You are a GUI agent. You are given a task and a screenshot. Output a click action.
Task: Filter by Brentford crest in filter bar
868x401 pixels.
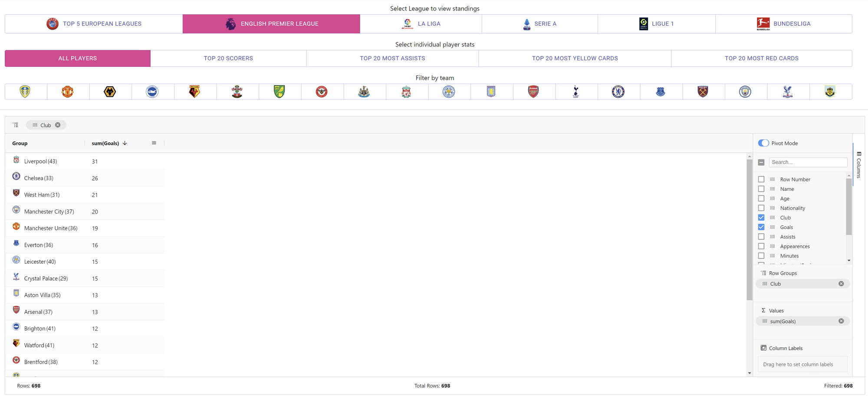coord(322,92)
